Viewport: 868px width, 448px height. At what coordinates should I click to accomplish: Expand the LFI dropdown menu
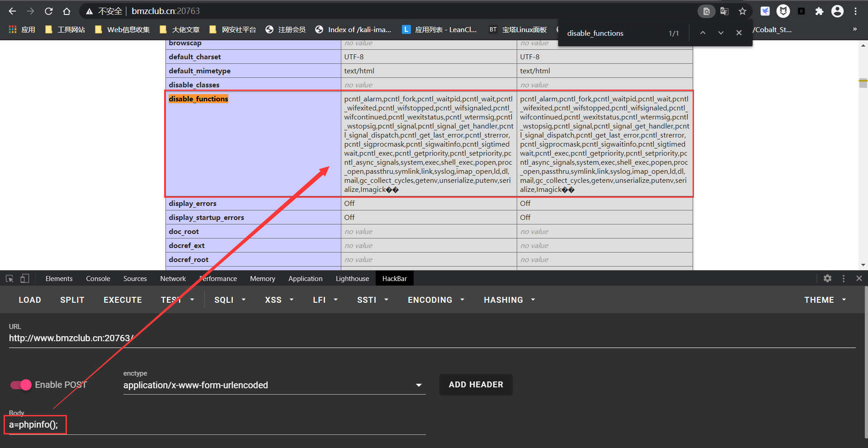[x=325, y=300]
